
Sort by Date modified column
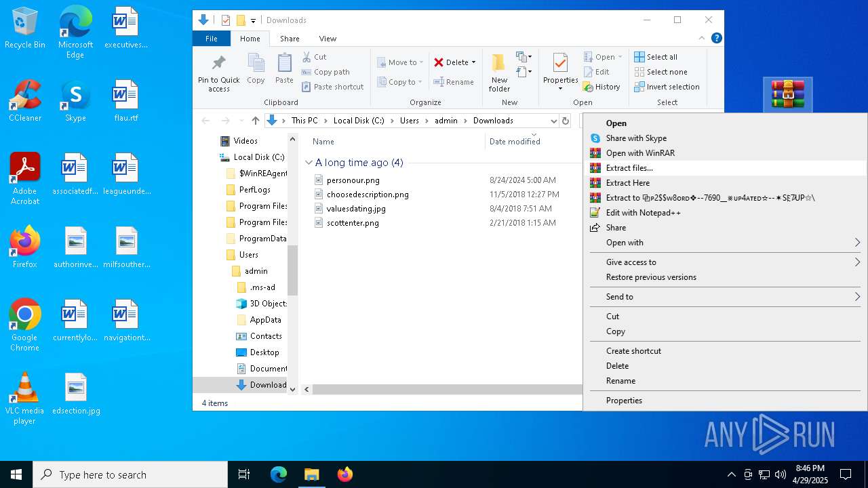515,142
